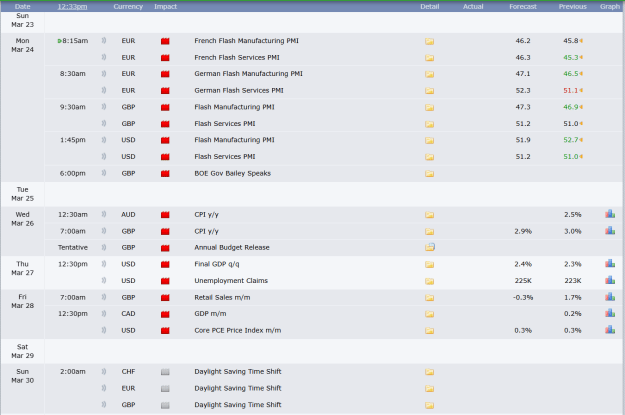Toggle sound alert for 8:15am French Manufacturing PMI
Image resolution: width=625 pixels, height=415 pixels.
(x=104, y=40)
